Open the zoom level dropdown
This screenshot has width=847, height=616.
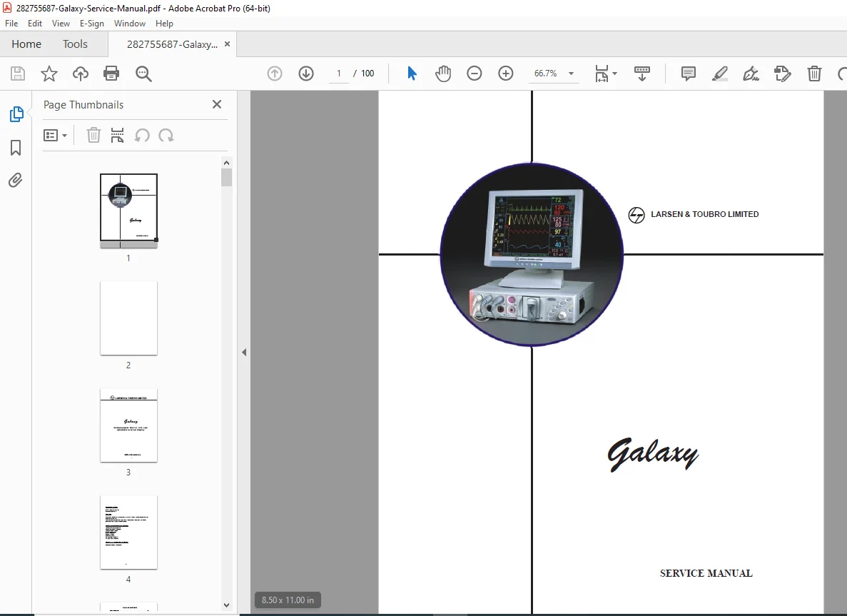tap(571, 74)
